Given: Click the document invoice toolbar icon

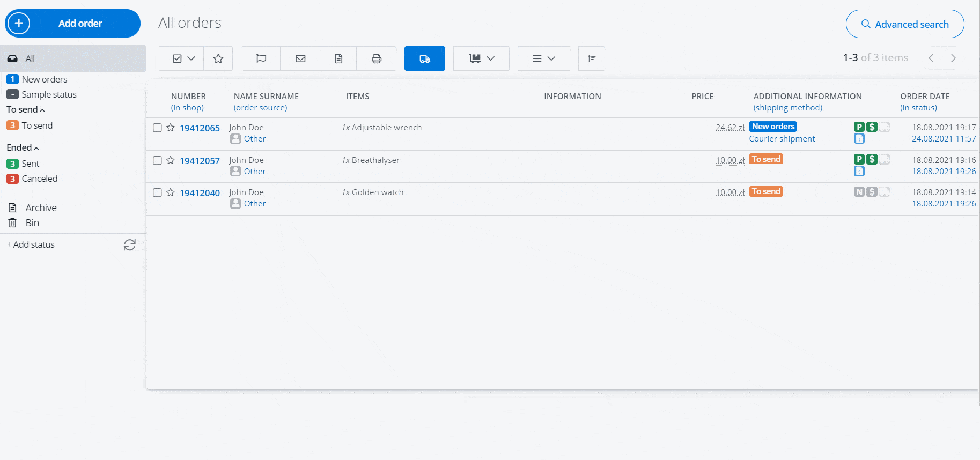Looking at the screenshot, I should click(x=338, y=58).
